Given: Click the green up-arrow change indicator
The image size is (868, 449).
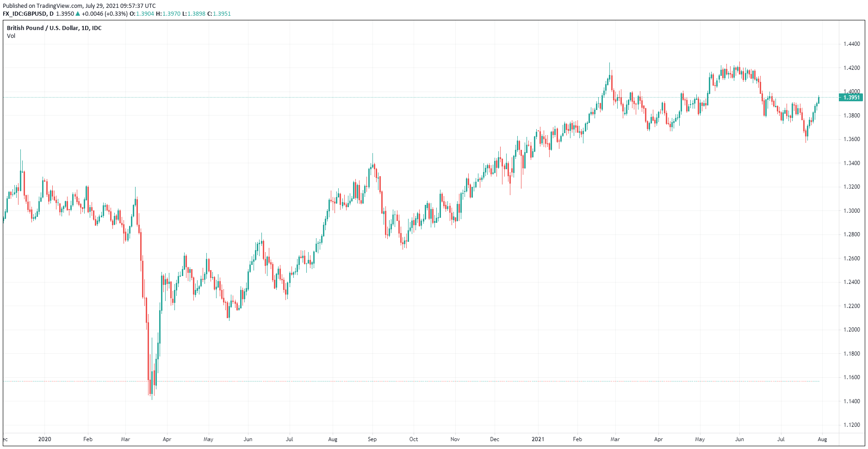Looking at the screenshot, I should 78,14.
